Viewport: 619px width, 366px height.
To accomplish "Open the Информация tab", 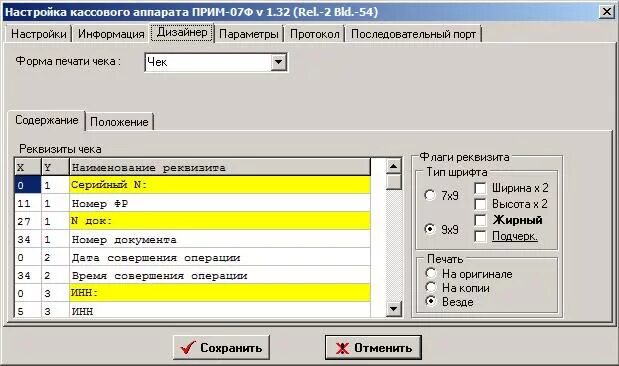I will pos(111,34).
